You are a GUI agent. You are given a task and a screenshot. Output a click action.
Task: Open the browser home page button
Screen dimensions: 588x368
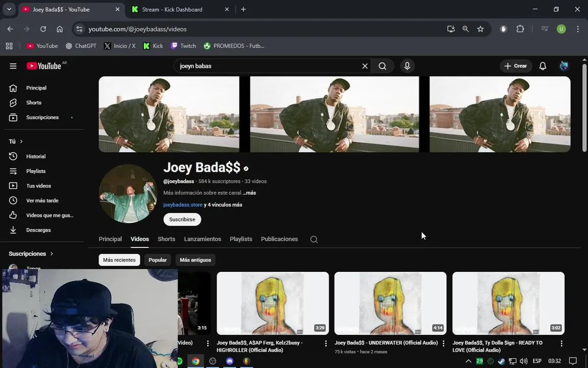[60, 29]
